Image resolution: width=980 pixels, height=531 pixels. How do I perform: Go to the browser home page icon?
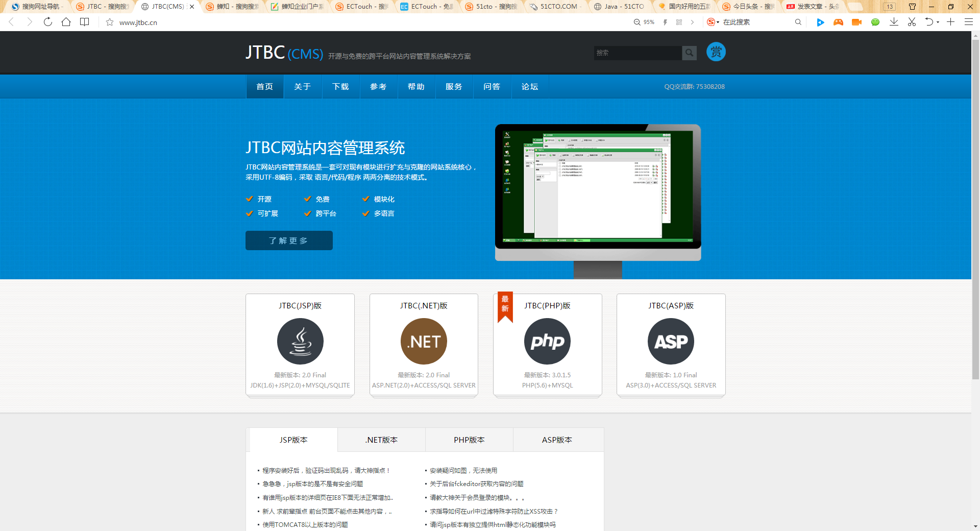click(66, 22)
